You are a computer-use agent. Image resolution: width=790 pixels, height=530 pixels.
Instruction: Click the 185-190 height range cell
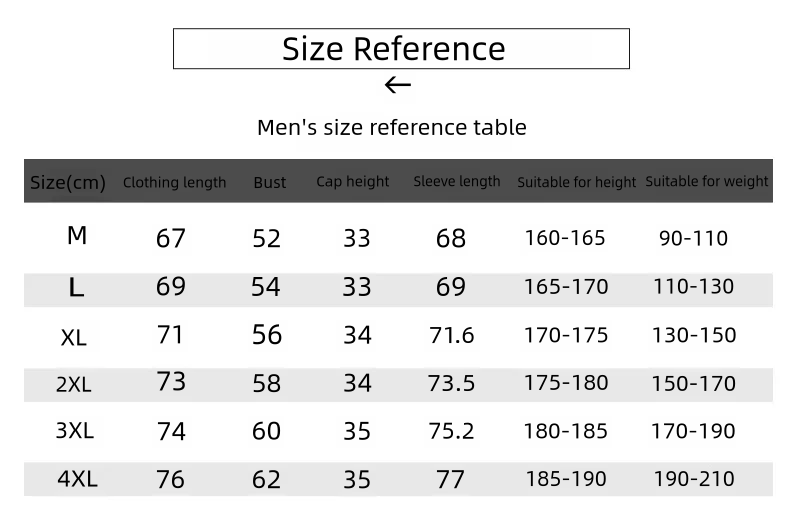coord(565,479)
